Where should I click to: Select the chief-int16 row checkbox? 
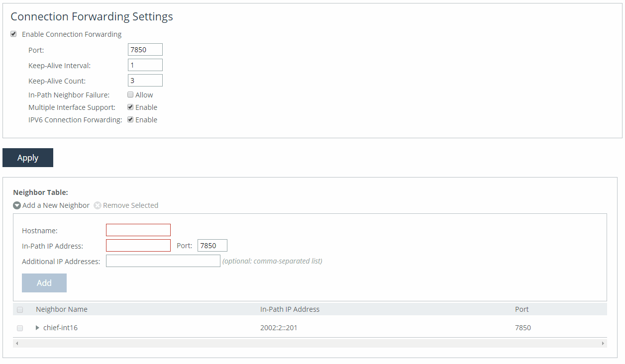(20, 328)
